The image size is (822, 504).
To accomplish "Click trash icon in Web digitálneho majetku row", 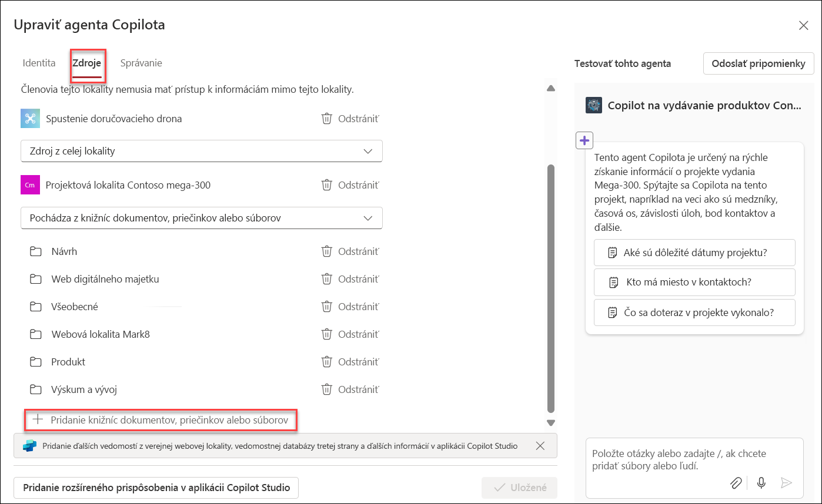I will 326,279.
